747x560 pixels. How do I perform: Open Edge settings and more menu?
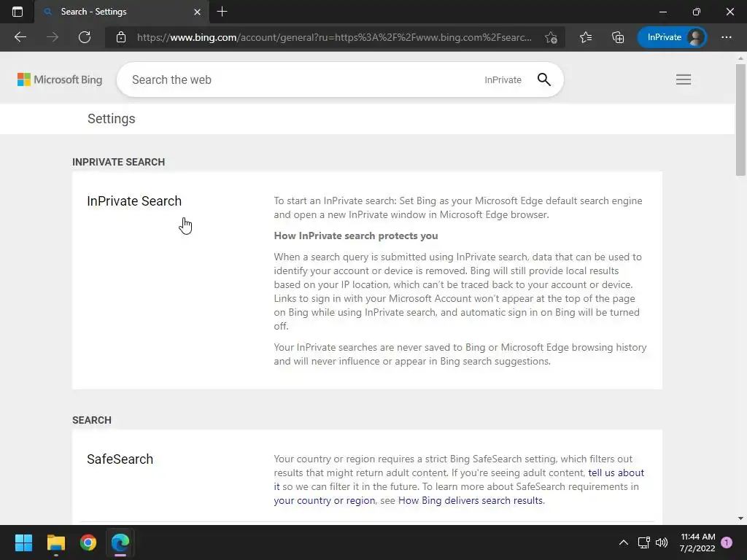(726, 37)
